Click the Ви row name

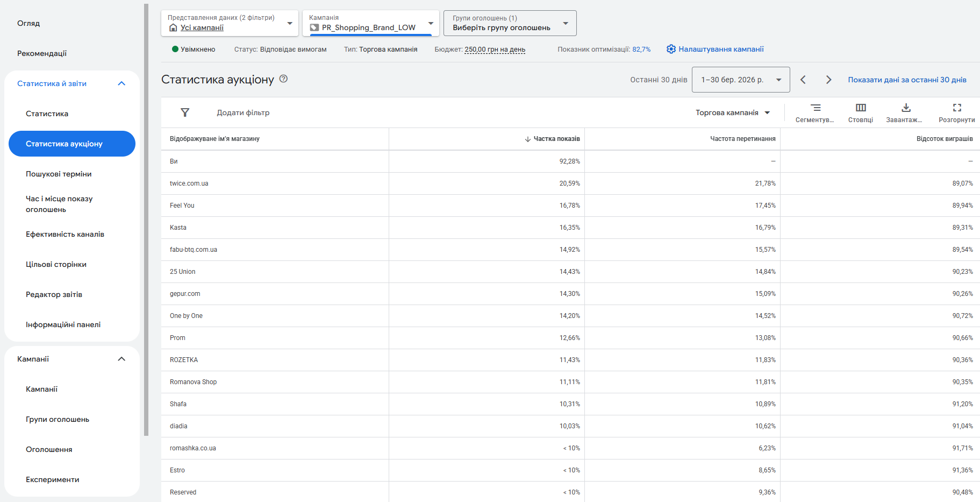174,161
